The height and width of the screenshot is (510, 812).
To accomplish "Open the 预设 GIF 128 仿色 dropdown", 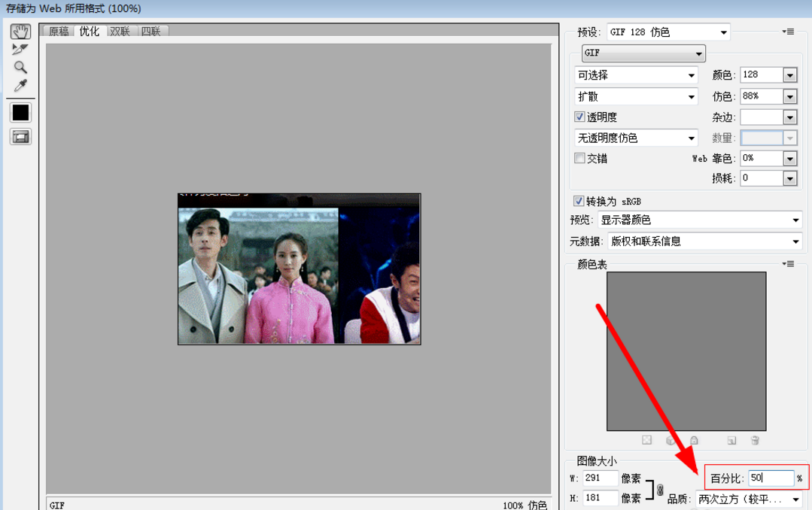I will point(668,32).
